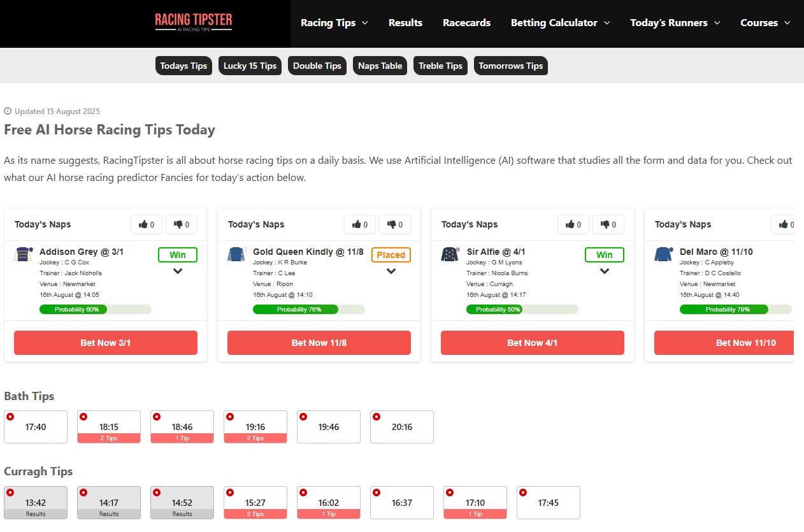Switch to the Naps Table tab
The image size is (804, 532).
(380, 66)
